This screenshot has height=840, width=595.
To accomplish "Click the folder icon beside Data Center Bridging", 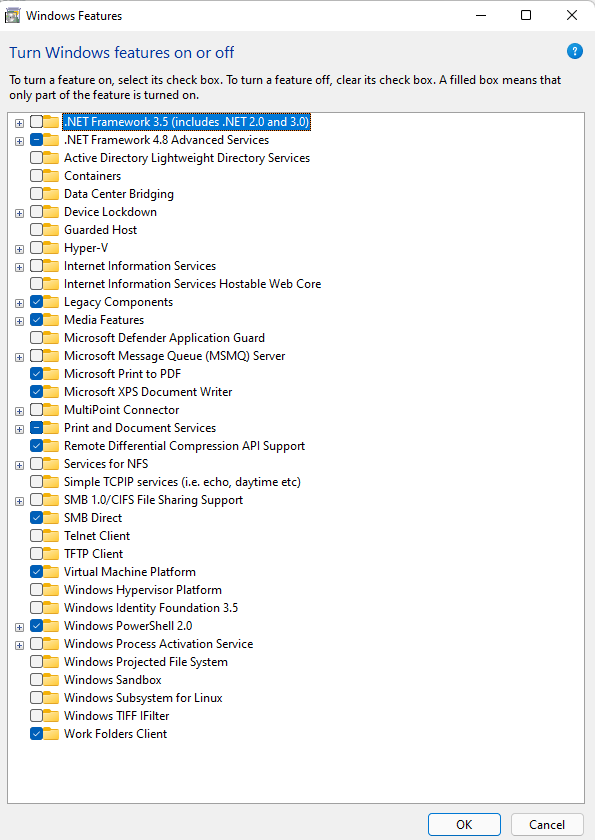I will pos(51,194).
